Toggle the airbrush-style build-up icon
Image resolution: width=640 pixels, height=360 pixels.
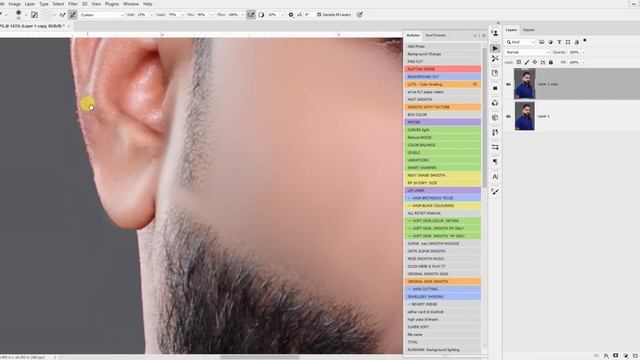pyautogui.click(x=251, y=15)
